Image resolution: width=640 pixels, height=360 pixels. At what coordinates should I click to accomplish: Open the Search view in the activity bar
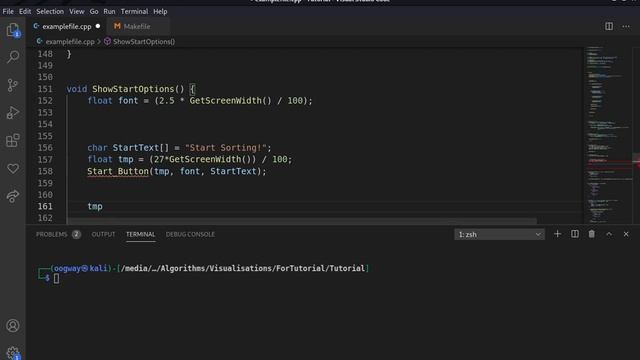13,57
